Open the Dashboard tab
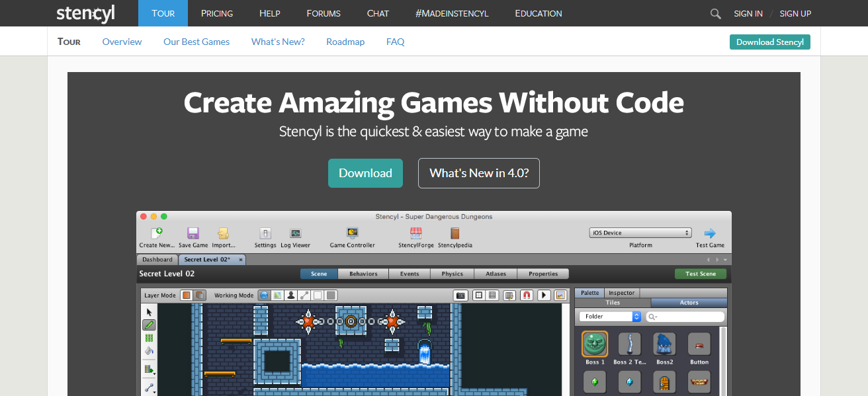 point(157,260)
